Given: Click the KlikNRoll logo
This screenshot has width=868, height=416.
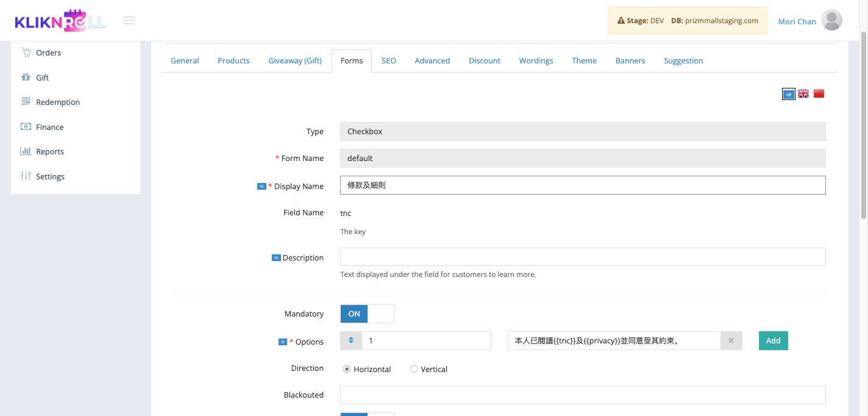Looking at the screenshot, I should pos(60,21).
